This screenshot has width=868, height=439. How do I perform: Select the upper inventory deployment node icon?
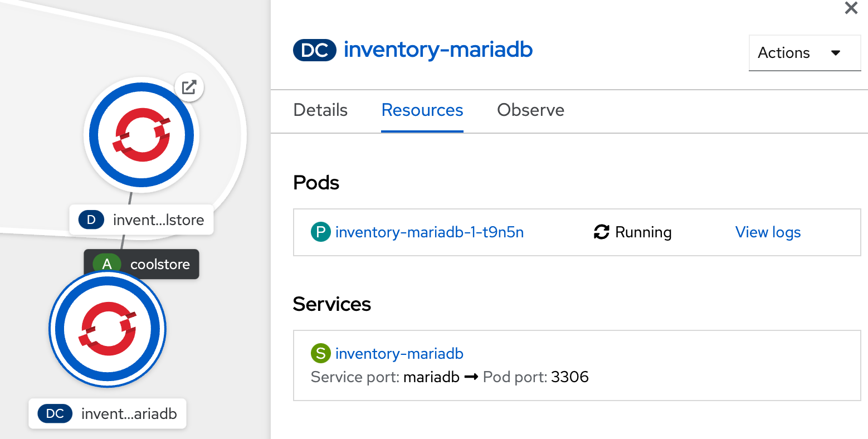coord(142,135)
